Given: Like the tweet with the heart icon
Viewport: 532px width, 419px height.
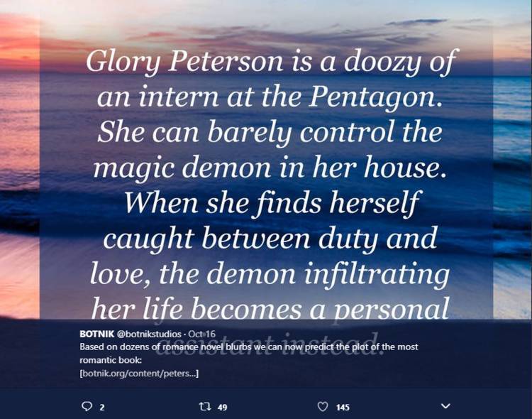Looking at the screenshot, I should tap(322, 406).
